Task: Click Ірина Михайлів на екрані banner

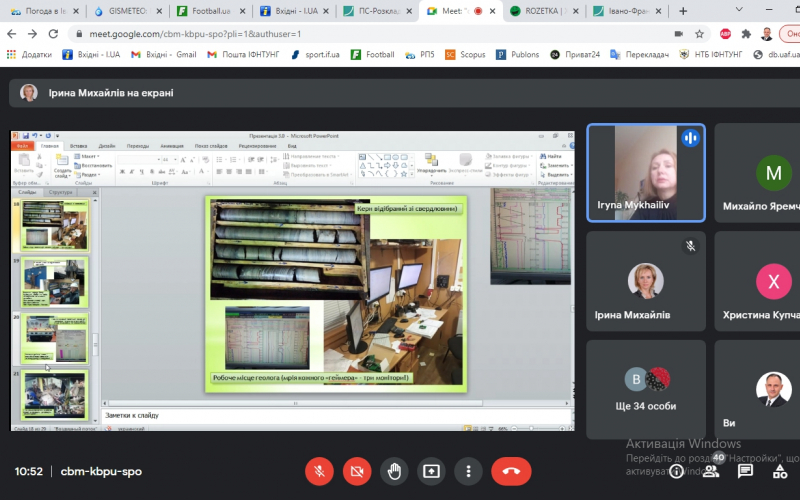Action: pyautogui.click(x=405, y=93)
